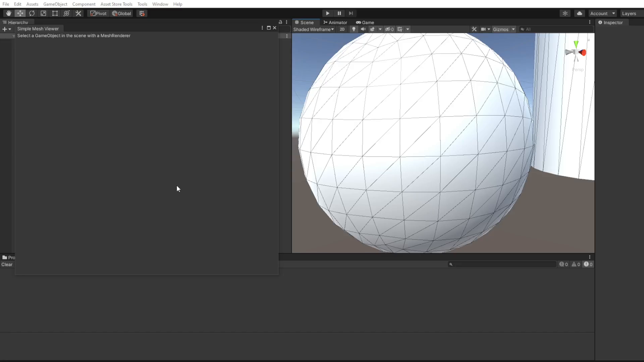The width and height of the screenshot is (644, 362).
Task: Open the Shaded Wireframe draw mode dropdown
Action: pyautogui.click(x=313, y=29)
